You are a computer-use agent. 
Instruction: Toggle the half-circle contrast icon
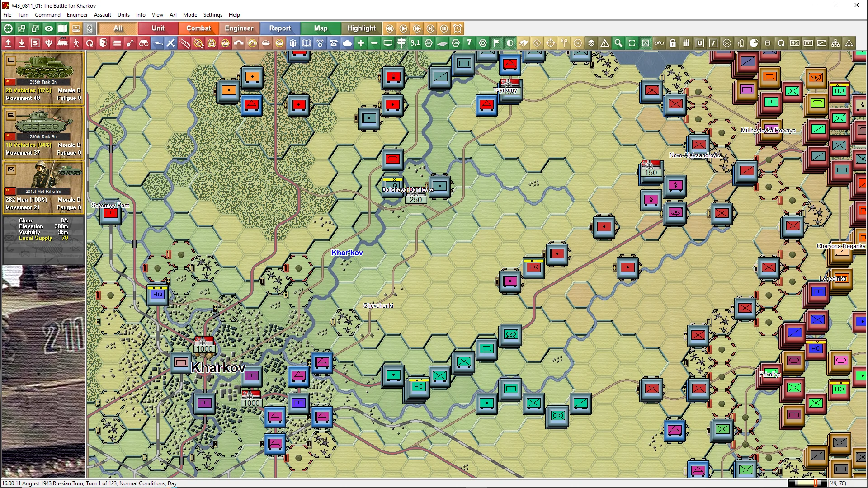tap(510, 43)
